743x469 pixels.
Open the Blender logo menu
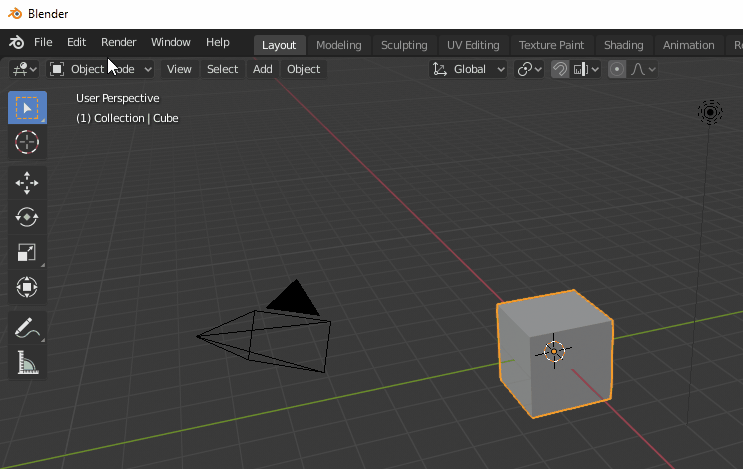click(17, 43)
